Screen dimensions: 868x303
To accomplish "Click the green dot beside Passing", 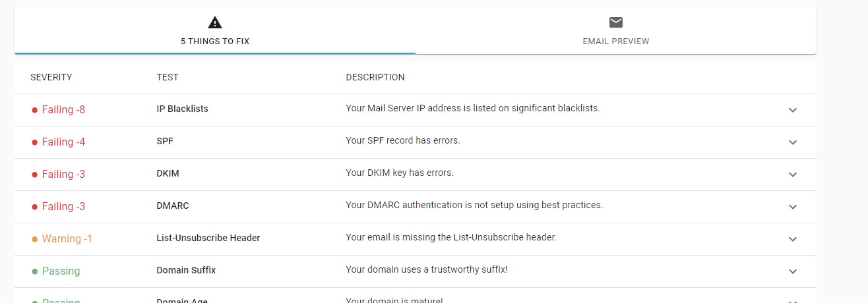I will pos(34,271).
